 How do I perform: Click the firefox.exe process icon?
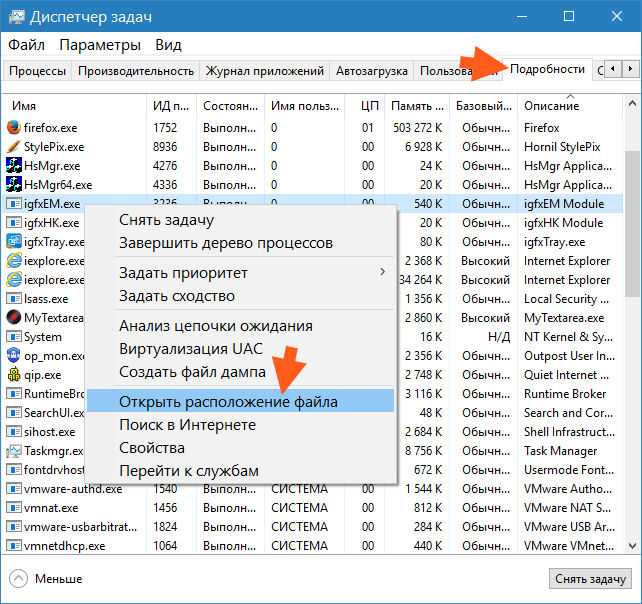pyautogui.click(x=14, y=127)
